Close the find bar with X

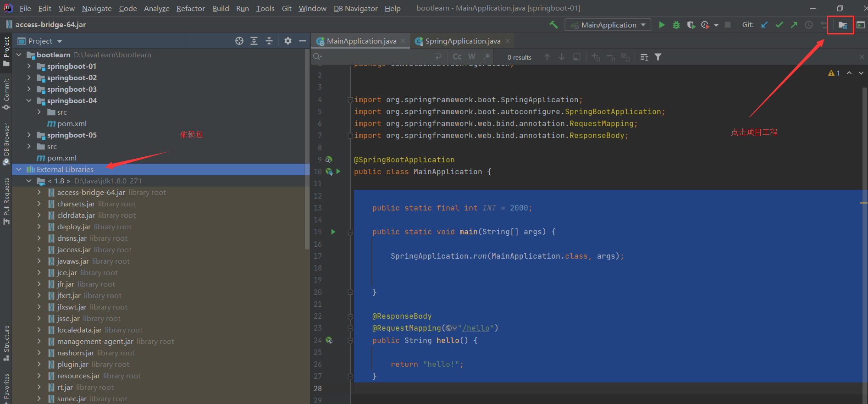(862, 57)
